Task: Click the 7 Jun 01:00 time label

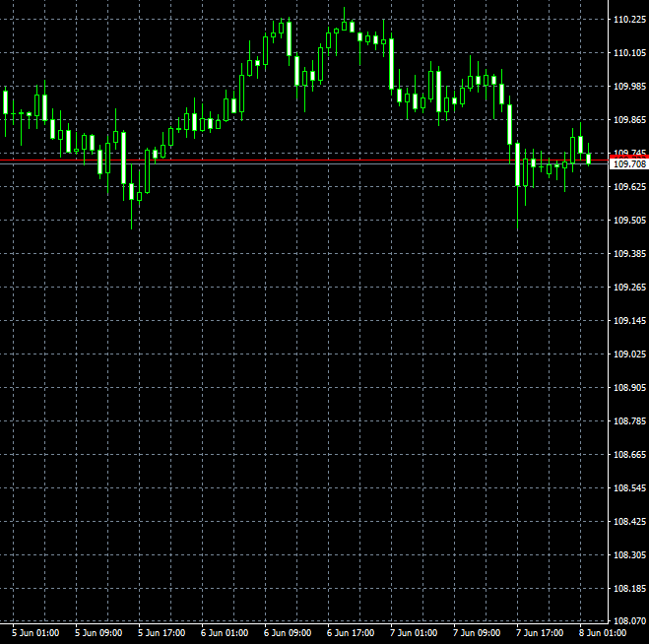Action: [x=414, y=633]
